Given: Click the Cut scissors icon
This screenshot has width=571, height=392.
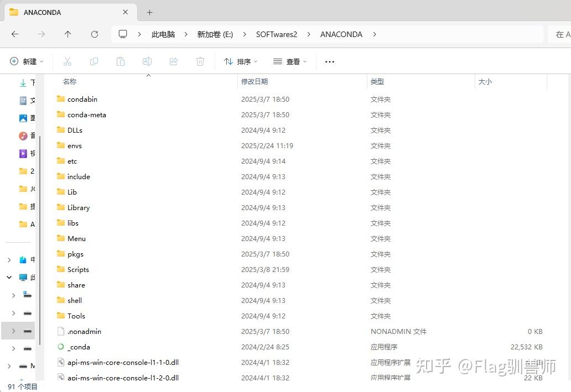Looking at the screenshot, I should click(68, 61).
